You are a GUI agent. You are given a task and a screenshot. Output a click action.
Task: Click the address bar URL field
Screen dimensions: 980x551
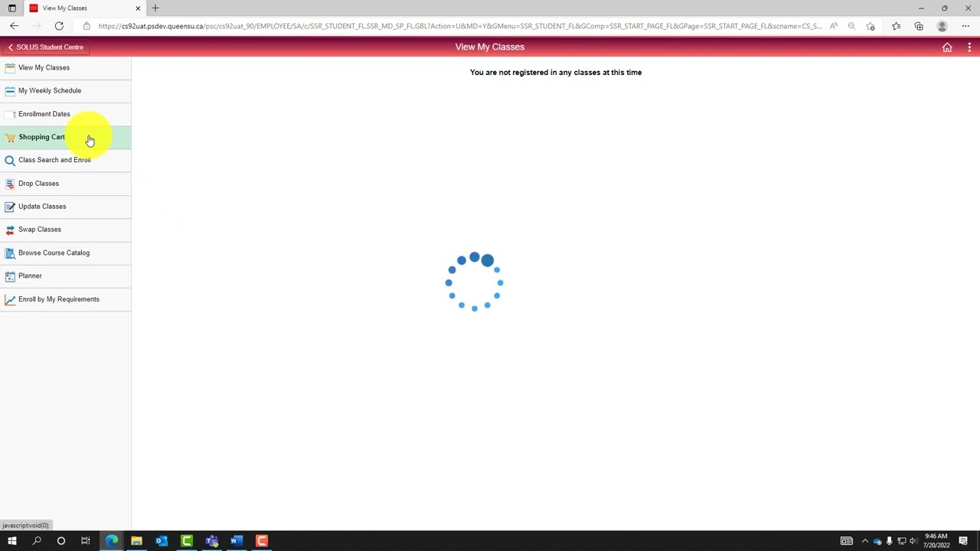tap(459, 26)
